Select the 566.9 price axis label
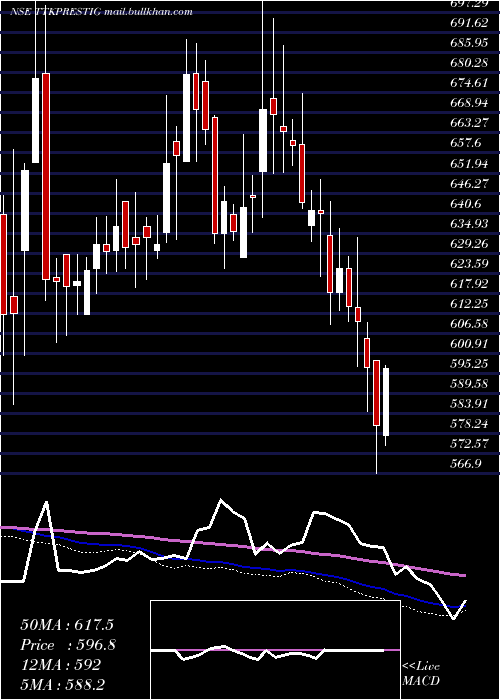Screen dimensions: 500x700 coord(466,464)
